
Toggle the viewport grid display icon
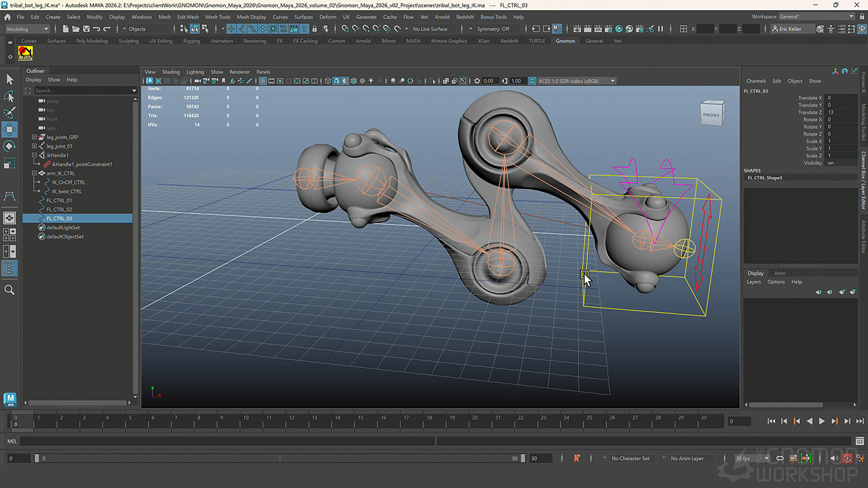click(262, 81)
